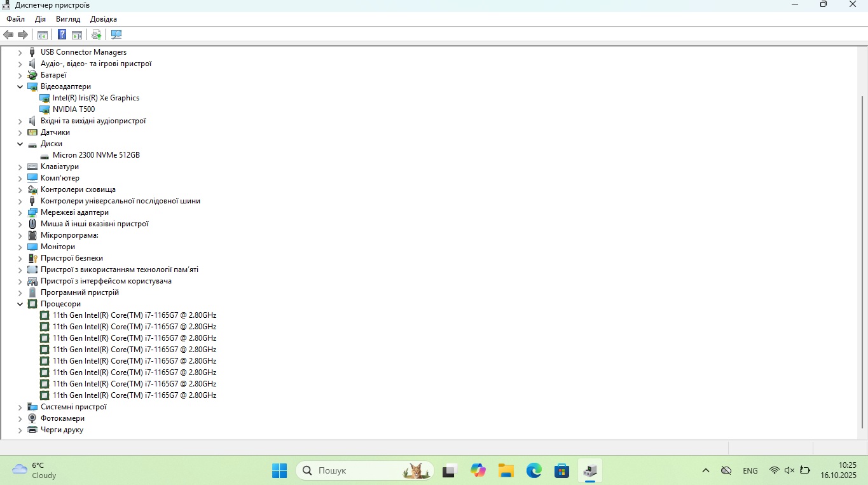
Task: Collapse the Відеоадаптери category
Action: [20, 87]
